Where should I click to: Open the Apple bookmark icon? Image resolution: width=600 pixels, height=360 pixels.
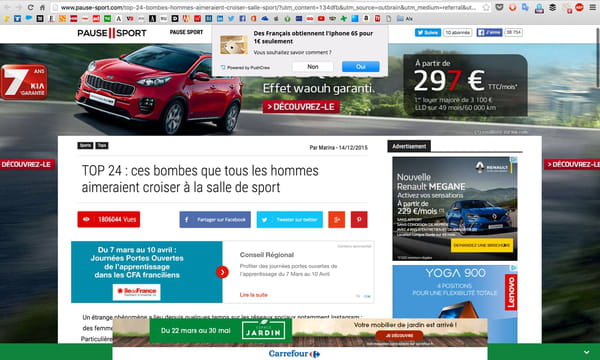(276, 18)
